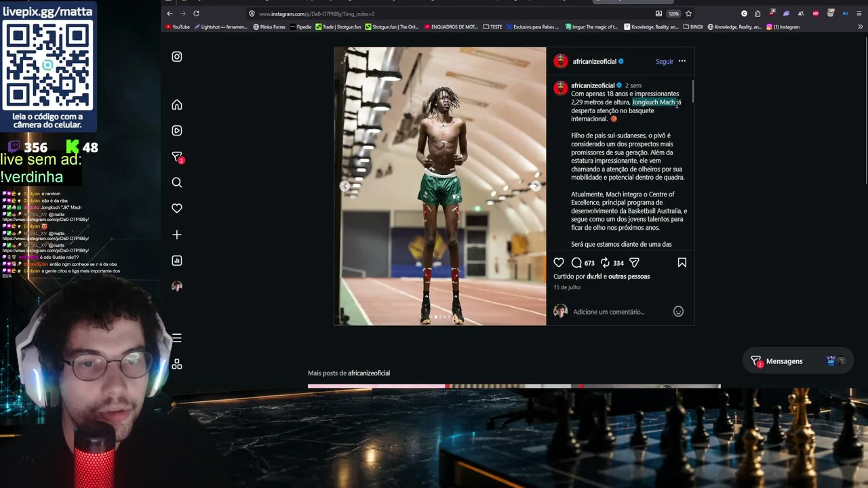Open emoji picker in comment box
The width and height of the screenshot is (868, 488).
click(x=678, y=312)
